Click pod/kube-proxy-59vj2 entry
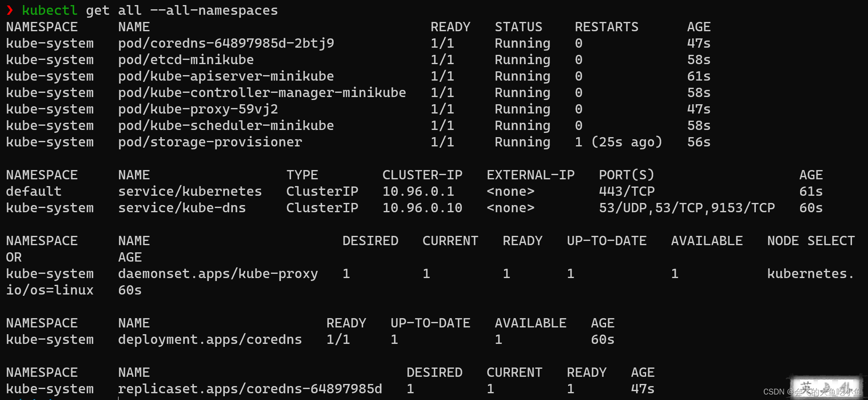 (198, 109)
